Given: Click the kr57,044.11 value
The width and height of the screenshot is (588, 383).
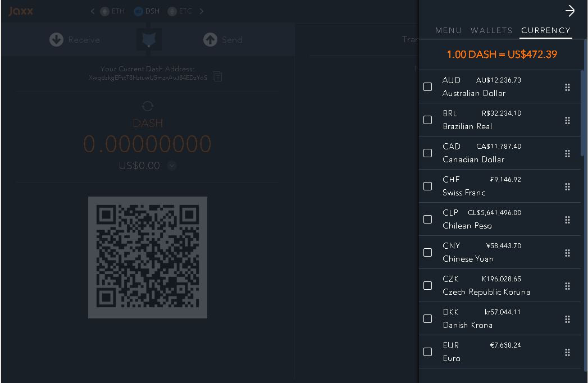Looking at the screenshot, I should [x=503, y=312].
